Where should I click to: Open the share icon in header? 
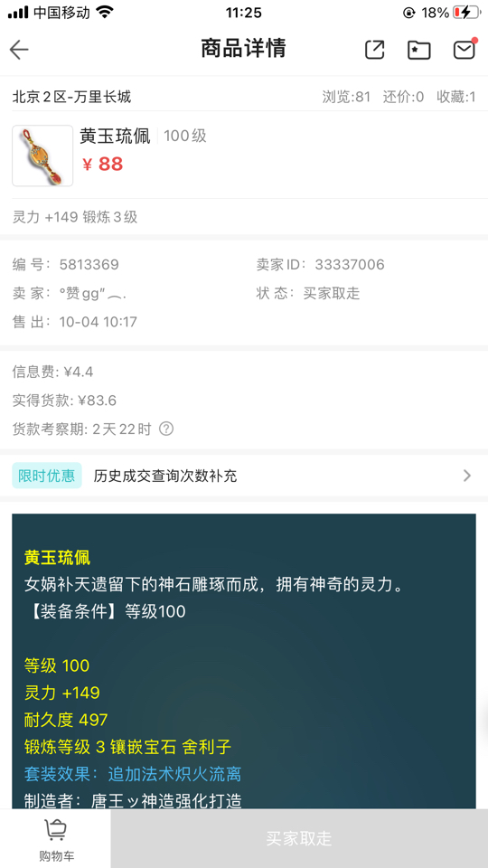click(x=375, y=50)
